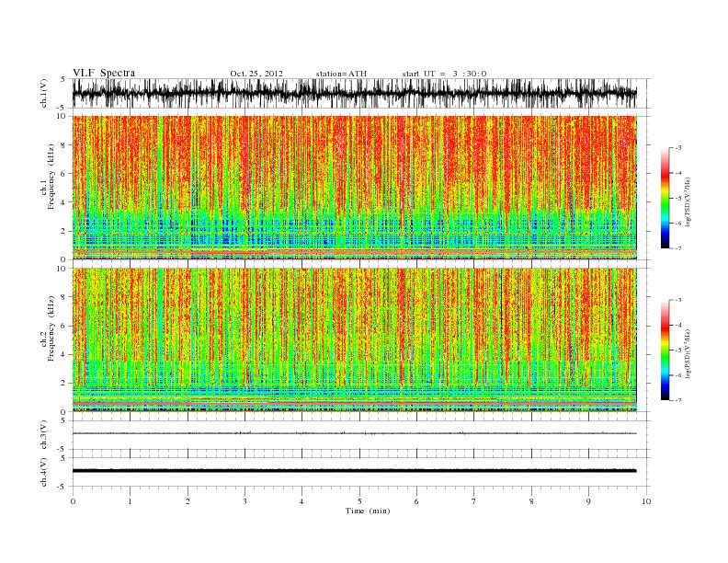
Task: Click the ch.2 "Frequency (kHz)" axis label
Action: click(51, 327)
